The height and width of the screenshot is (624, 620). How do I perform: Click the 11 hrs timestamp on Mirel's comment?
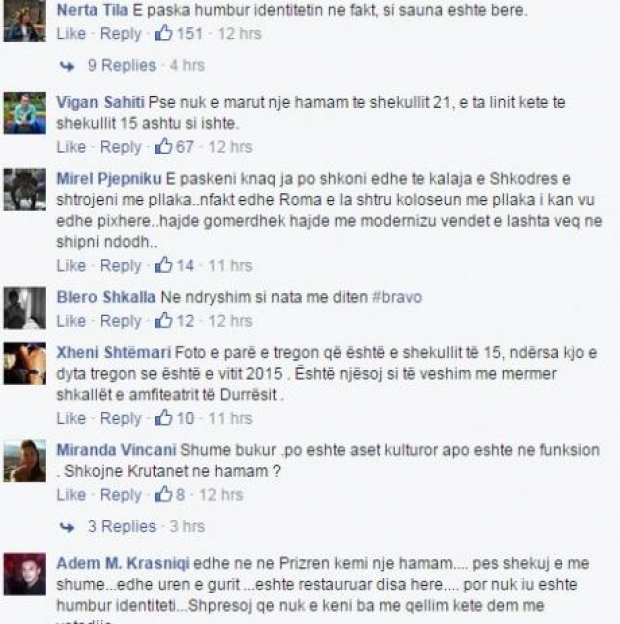[x=230, y=265]
